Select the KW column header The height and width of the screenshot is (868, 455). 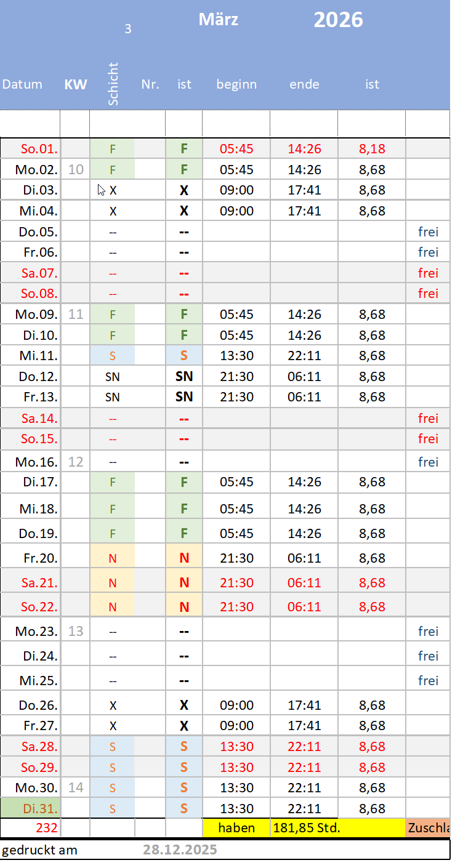pyautogui.click(x=76, y=84)
